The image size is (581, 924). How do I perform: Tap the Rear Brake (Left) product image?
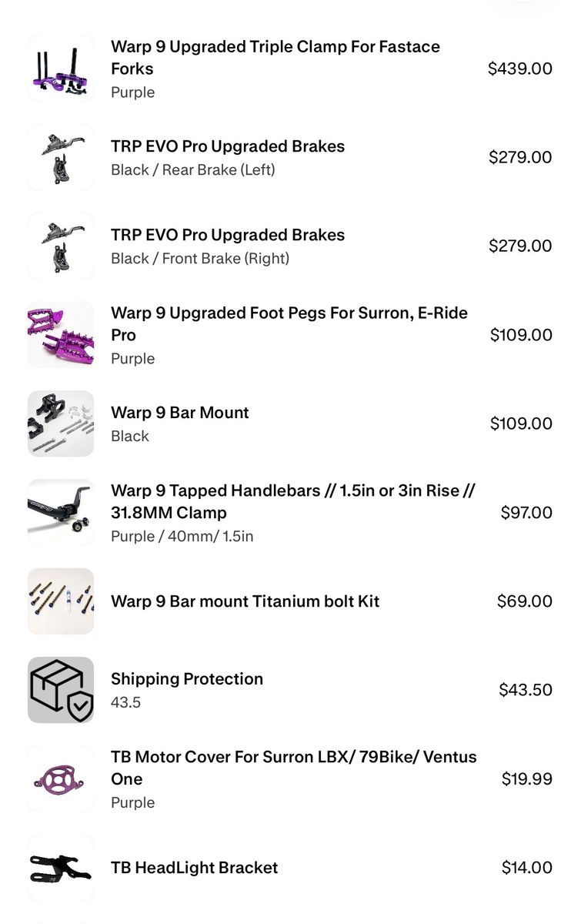61,157
